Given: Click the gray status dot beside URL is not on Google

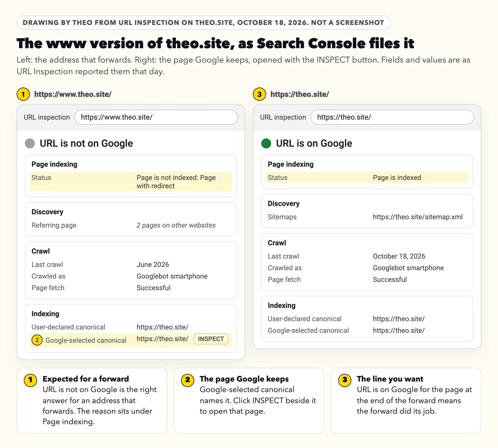Looking at the screenshot, I should pyautogui.click(x=30, y=143).
